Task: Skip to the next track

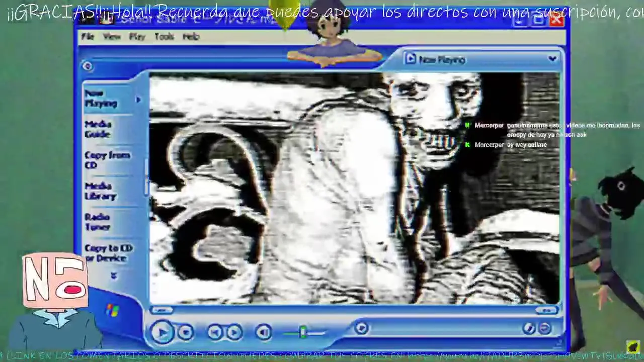Action: click(x=233, y=332)
